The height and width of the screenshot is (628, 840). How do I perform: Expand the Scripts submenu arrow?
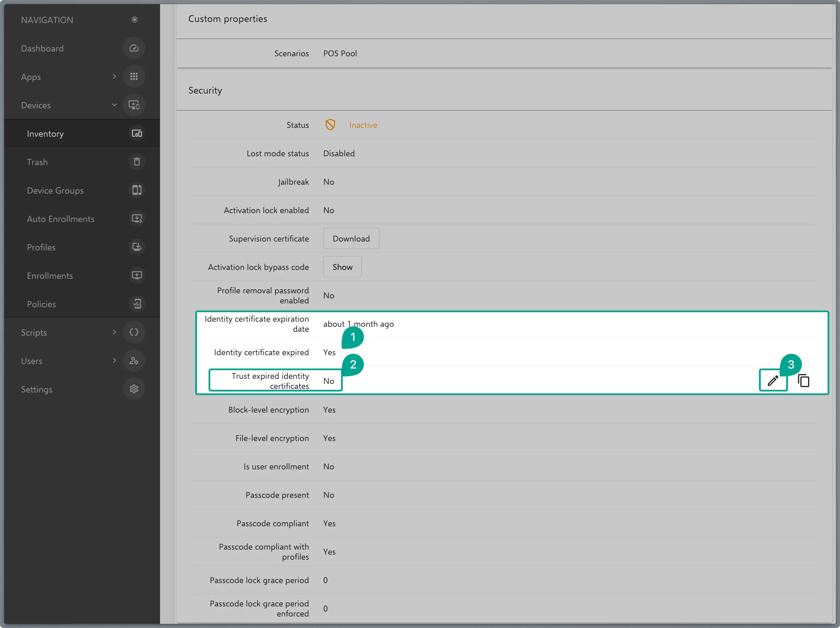coord(114,332)
